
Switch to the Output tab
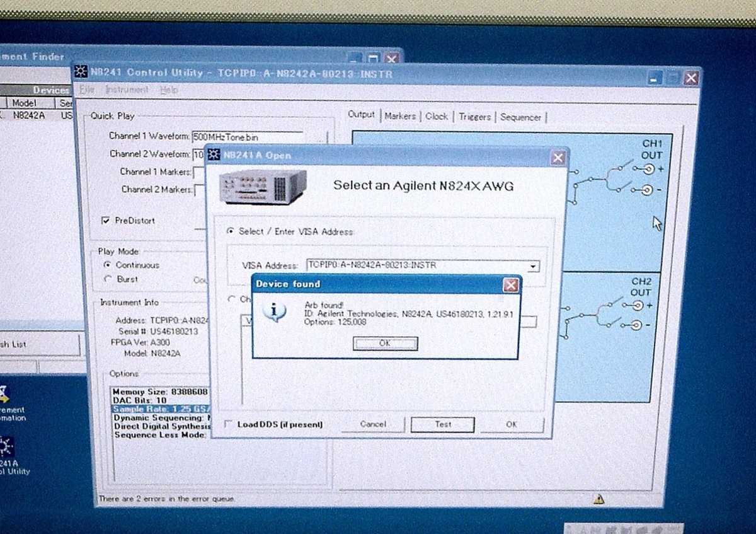[362, 115]
